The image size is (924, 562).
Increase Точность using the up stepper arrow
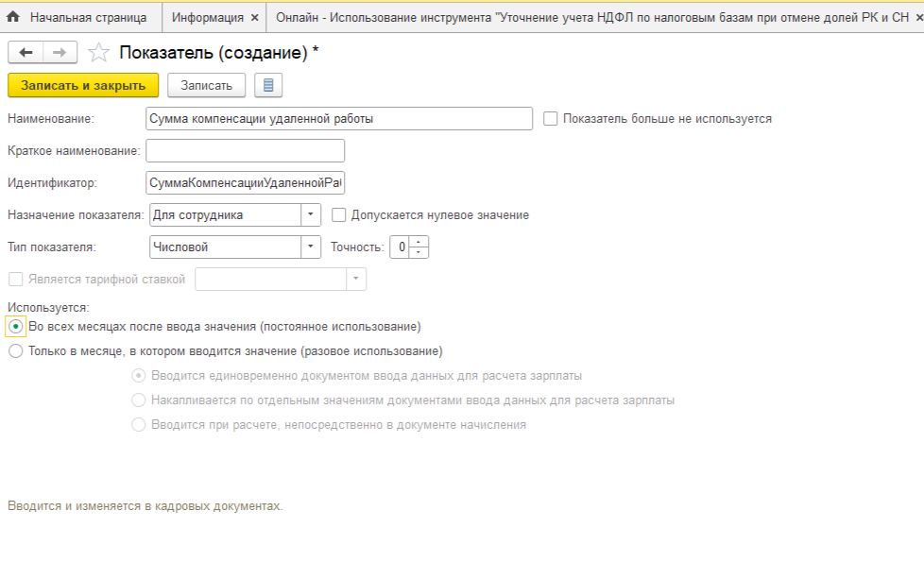pos(419,242)
